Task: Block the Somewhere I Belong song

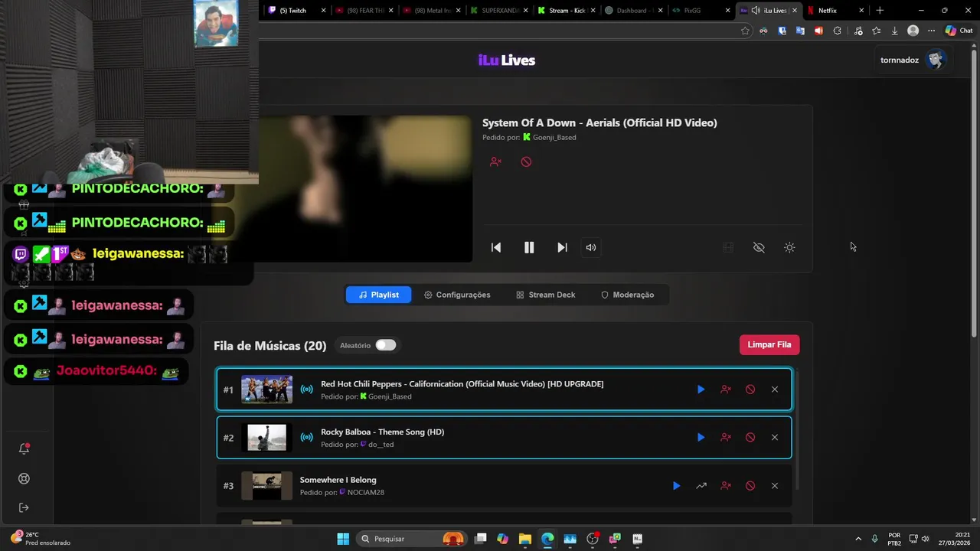Action: [750, 486]
